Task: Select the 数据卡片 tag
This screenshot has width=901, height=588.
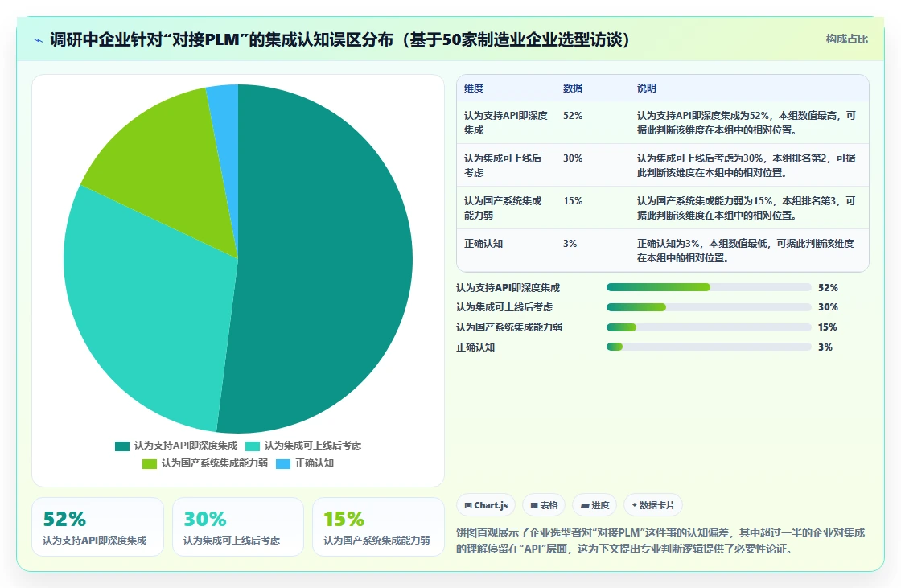Action: [652, 505]
